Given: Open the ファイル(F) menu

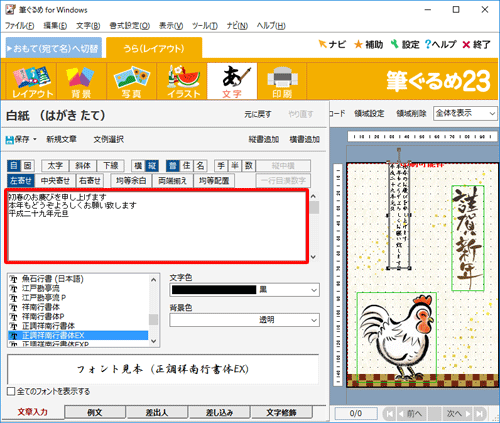Looking at the screenshot, I should tap(19, 26).
